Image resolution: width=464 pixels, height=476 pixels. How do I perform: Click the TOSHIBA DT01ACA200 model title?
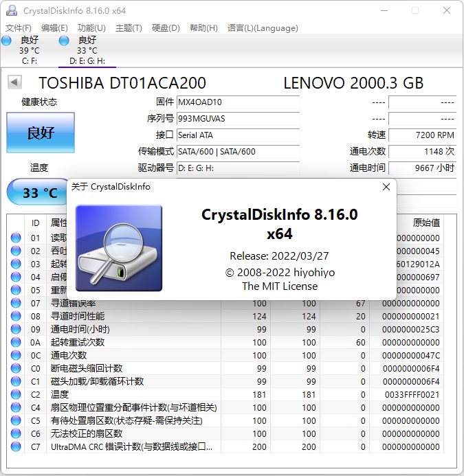(x=122, y=83)
